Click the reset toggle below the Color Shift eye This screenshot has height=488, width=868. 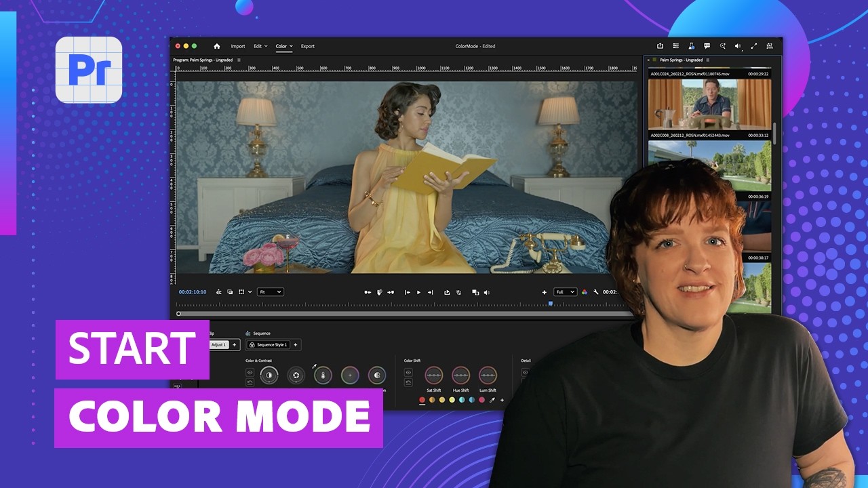[x=408, y=383]
